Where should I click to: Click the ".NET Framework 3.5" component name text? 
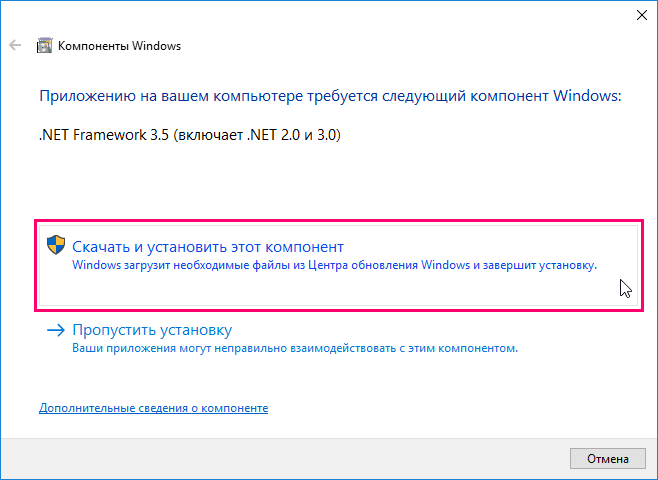click(190, 135)
